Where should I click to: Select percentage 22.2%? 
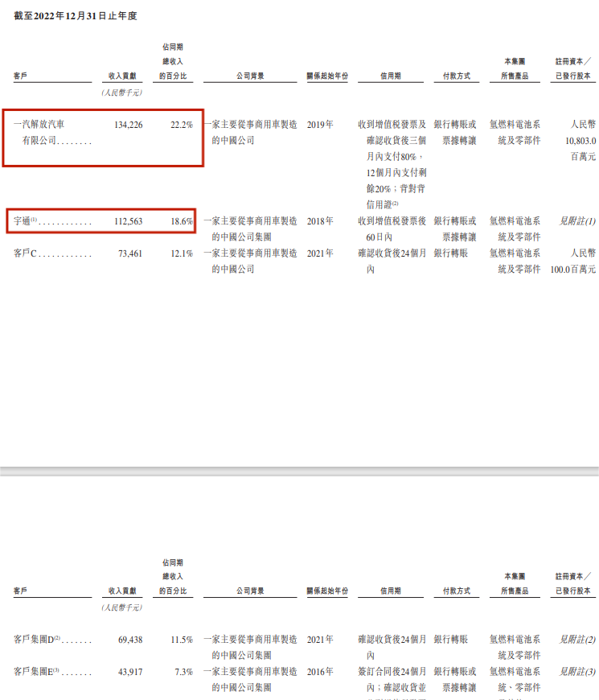[182, 125]
